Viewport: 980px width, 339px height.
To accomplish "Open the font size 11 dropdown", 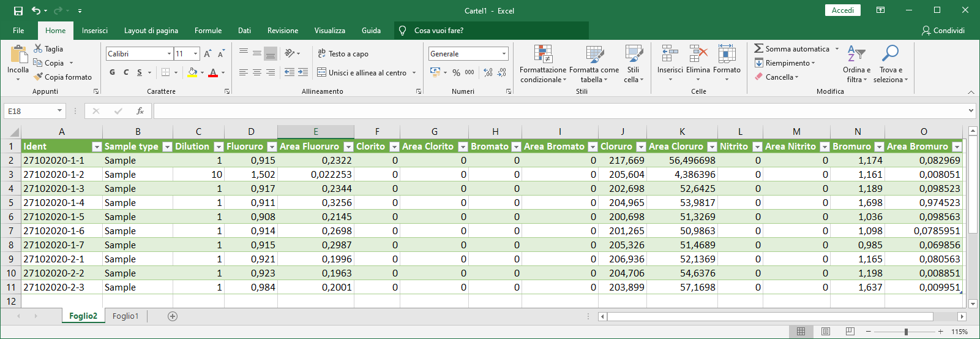I will (x=195, y=54).
